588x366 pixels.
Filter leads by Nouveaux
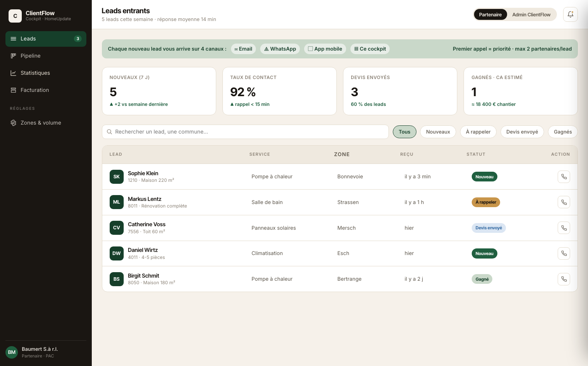coord(438,132)
